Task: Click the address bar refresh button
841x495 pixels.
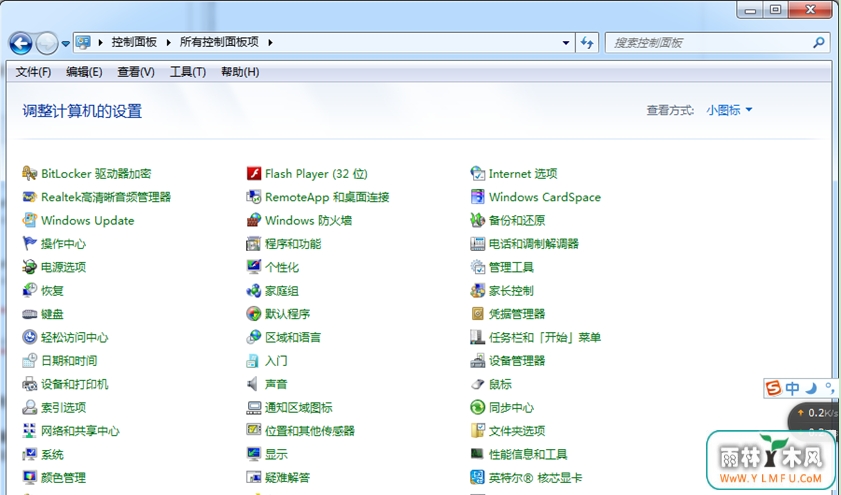Action: click(x=587, y=42)
